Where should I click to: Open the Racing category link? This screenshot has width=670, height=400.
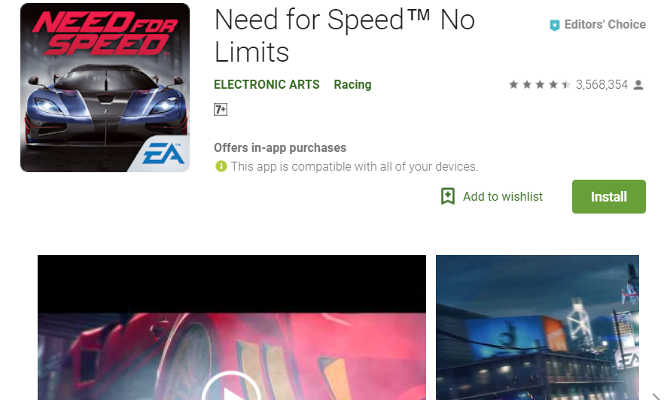click(x=353, y=85)
